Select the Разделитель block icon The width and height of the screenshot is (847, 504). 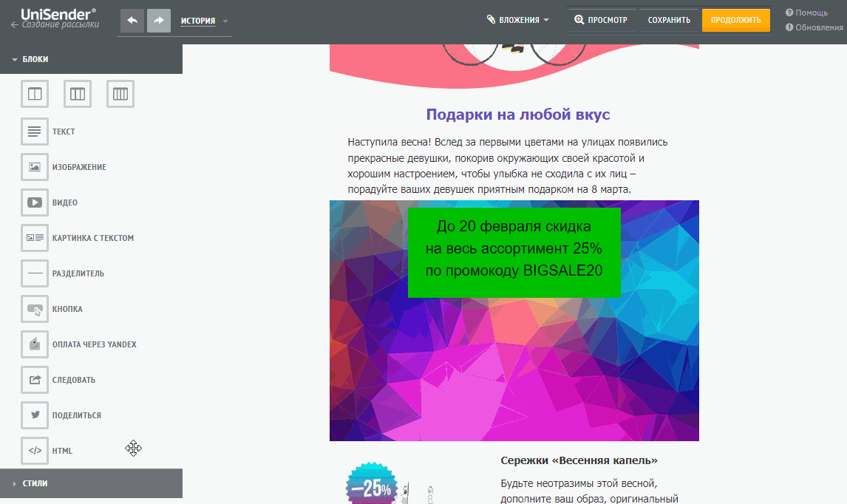coord(35,273)
